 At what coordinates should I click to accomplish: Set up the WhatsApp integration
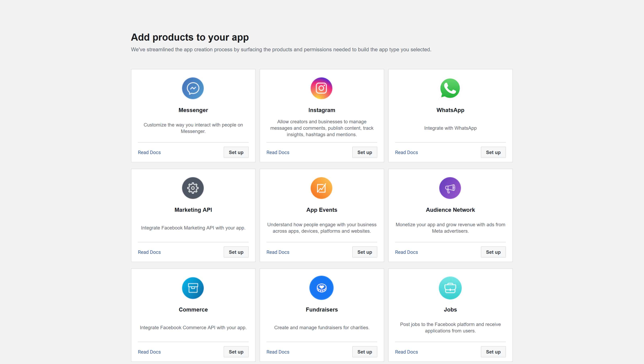click(493, 152)
